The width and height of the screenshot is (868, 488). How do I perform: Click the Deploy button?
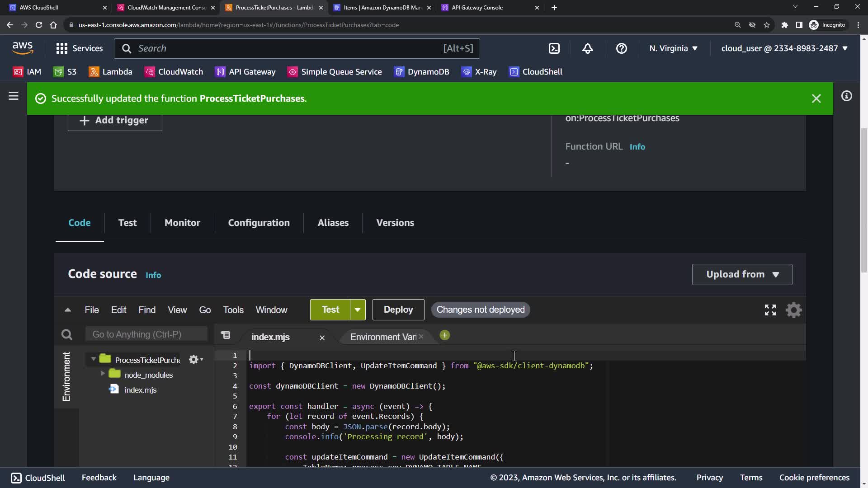398,310
